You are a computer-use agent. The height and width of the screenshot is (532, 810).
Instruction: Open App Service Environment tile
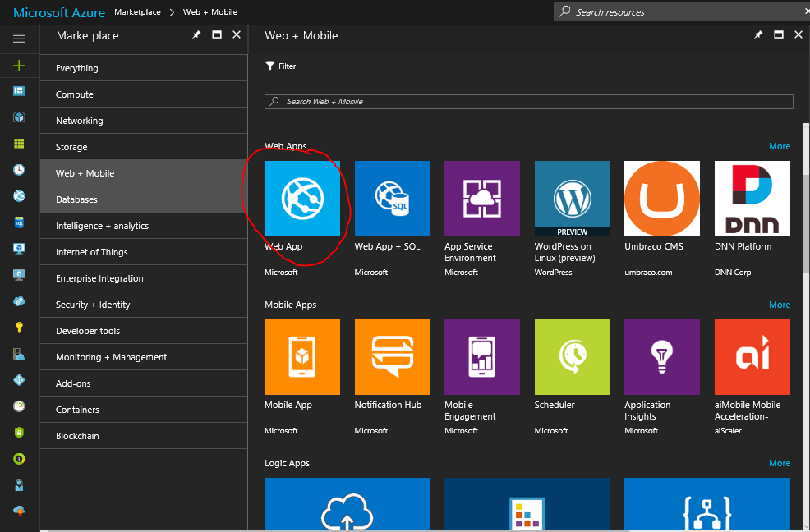[482, 199]
